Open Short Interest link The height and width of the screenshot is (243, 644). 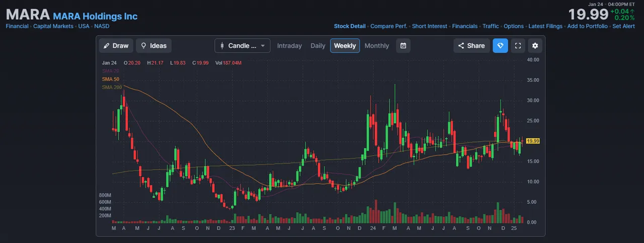[430, 26]
